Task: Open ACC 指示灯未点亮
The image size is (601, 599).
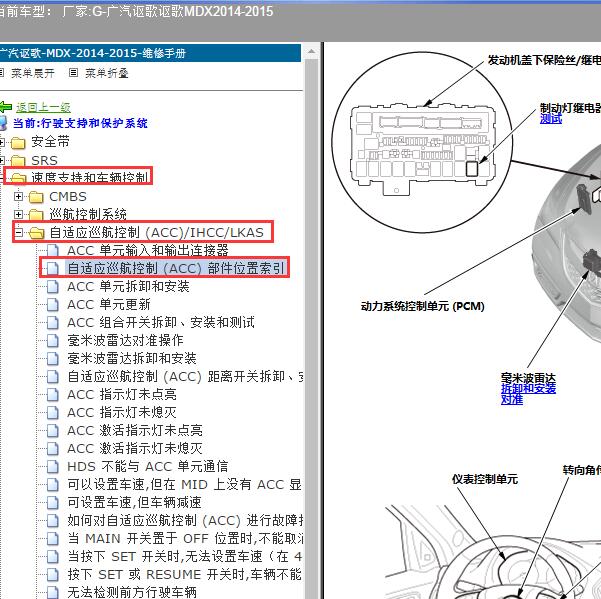Action: point(122,394)
